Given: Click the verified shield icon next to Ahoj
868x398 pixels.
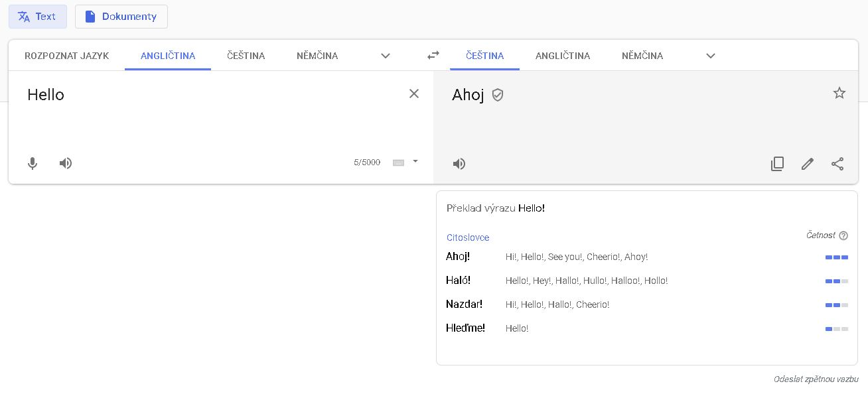Looking at the screenshot, I should coord(498,96).
